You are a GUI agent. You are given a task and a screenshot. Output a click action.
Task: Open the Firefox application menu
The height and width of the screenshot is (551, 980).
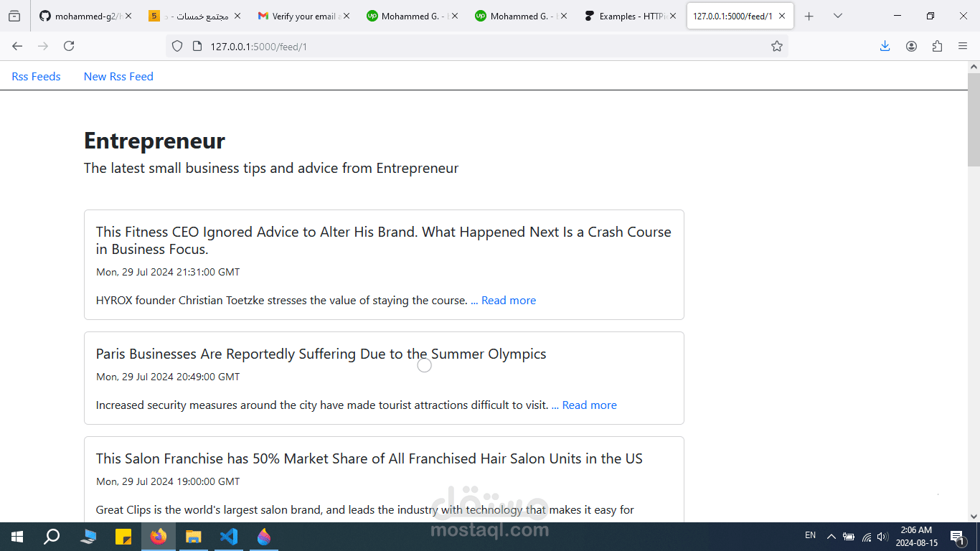963,46
